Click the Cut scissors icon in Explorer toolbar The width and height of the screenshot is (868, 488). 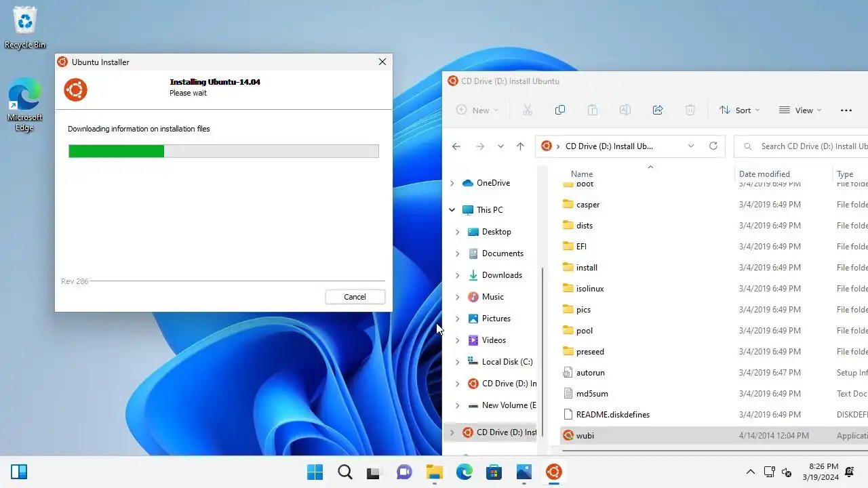point(527,110)
